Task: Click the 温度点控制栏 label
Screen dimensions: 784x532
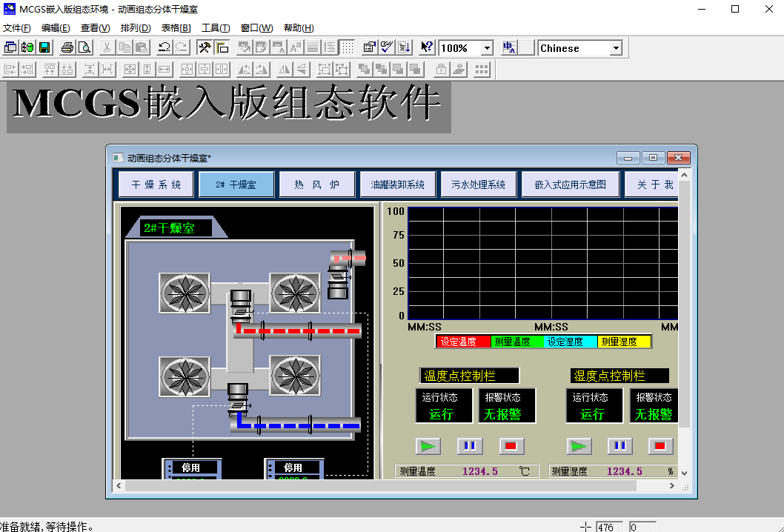Action: 469,376
